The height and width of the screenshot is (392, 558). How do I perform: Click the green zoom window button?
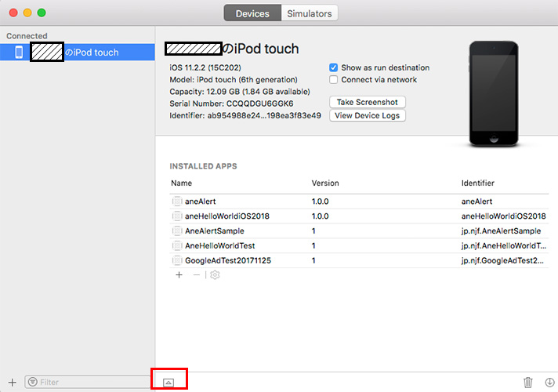tap(42, 13)
